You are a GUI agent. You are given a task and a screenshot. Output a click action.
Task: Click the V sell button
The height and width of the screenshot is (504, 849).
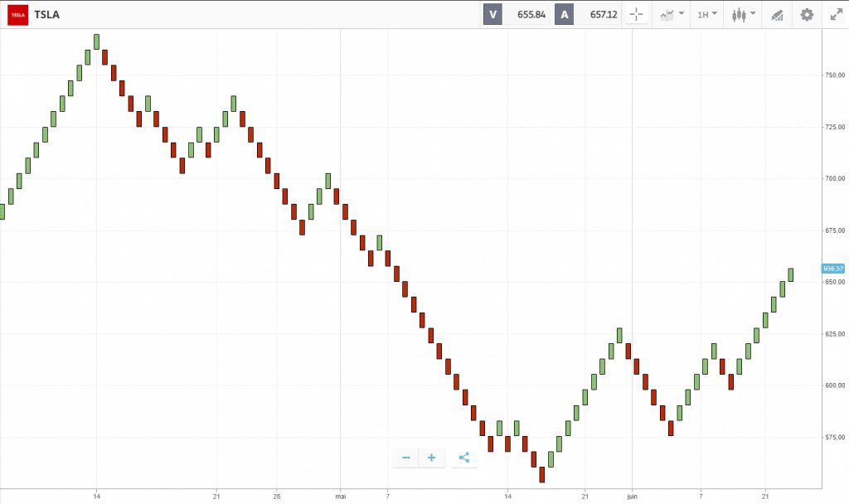coord(492,15)
